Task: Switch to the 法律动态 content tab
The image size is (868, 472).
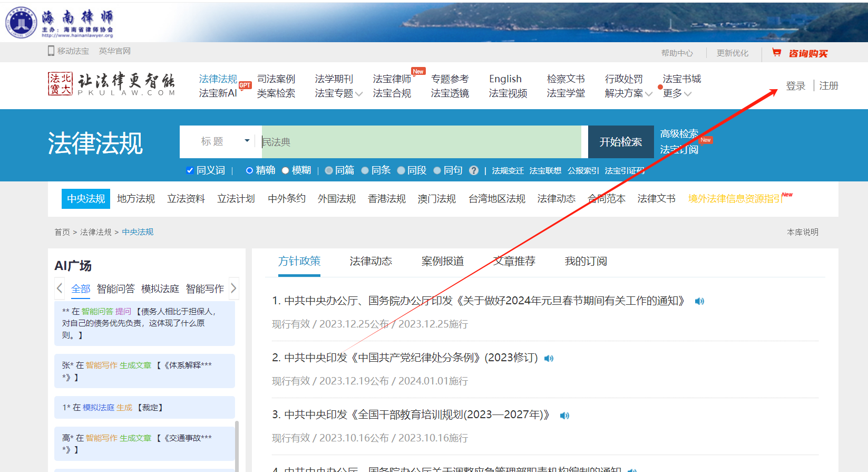Action: coord(370,261)
